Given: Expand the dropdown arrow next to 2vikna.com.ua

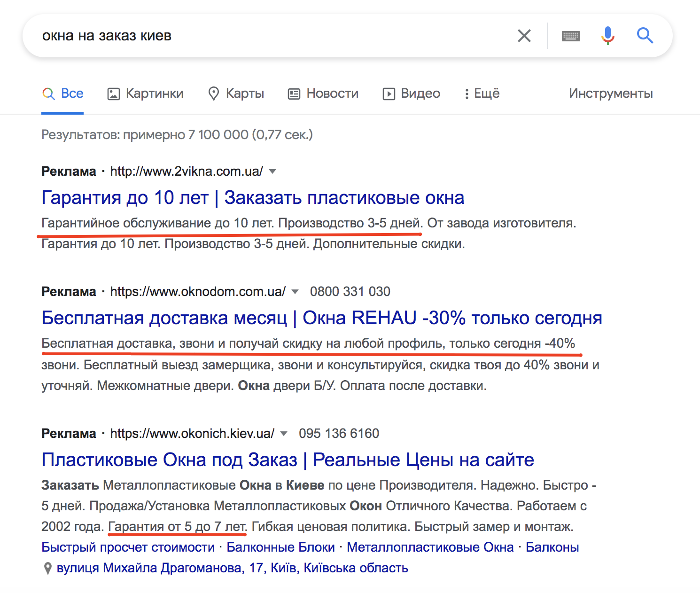Looking at the screenshot, I should pyautogui.click(x=272, y=172).
